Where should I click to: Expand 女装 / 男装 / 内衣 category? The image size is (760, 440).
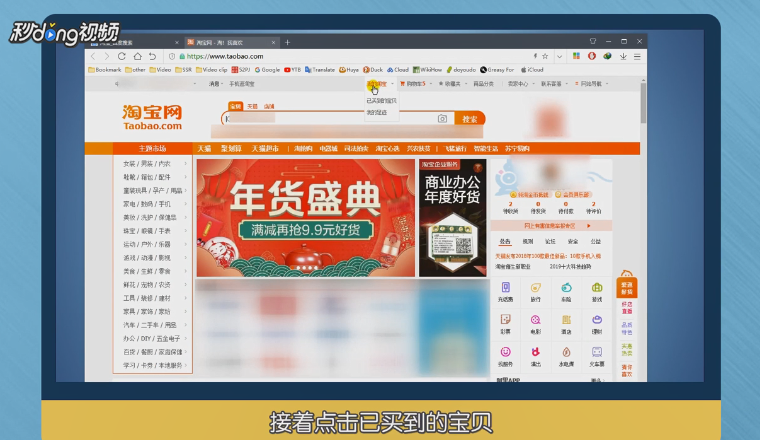point(153,164)
